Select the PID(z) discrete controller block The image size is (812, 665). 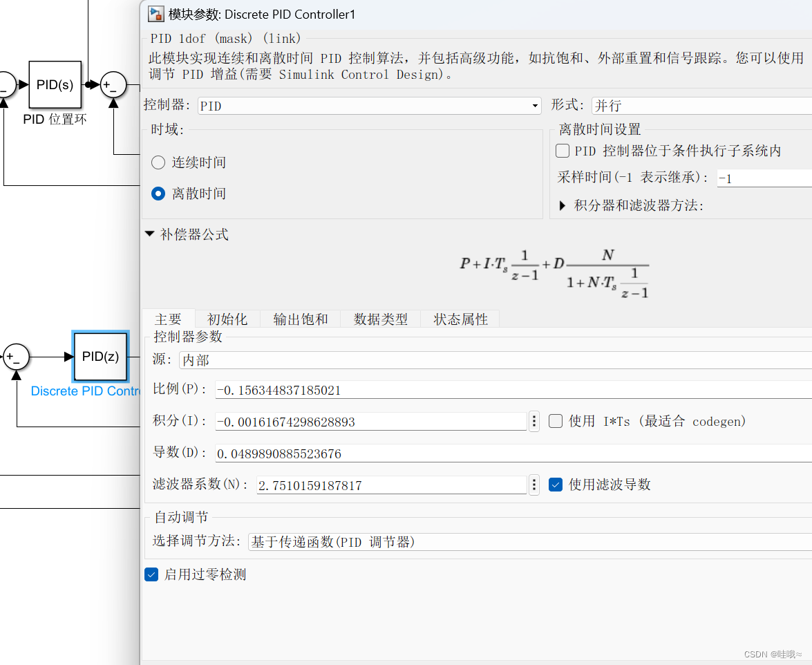[100, 356]
